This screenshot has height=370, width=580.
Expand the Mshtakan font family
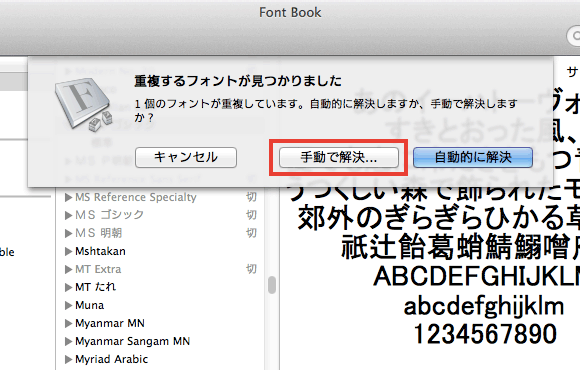(x=68, y=252)
